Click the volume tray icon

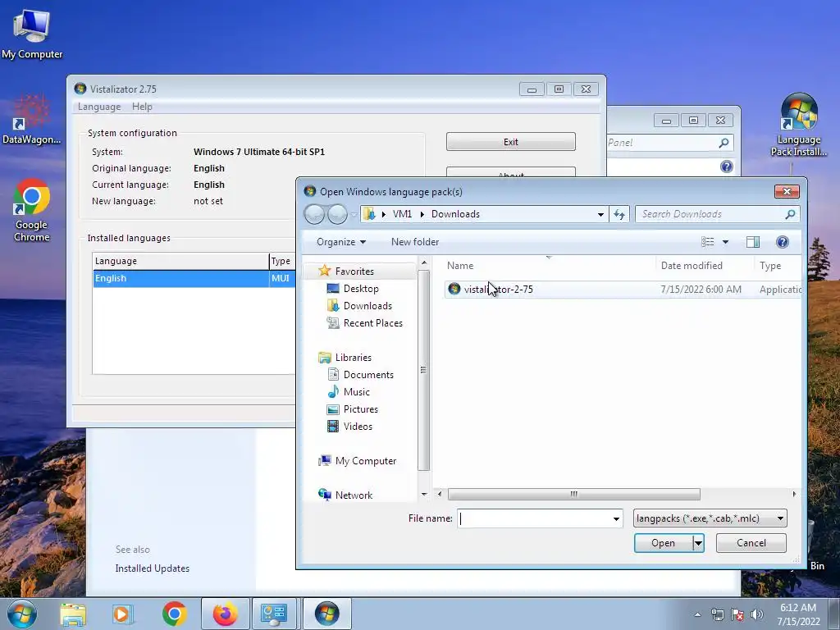tap(757, 614)
